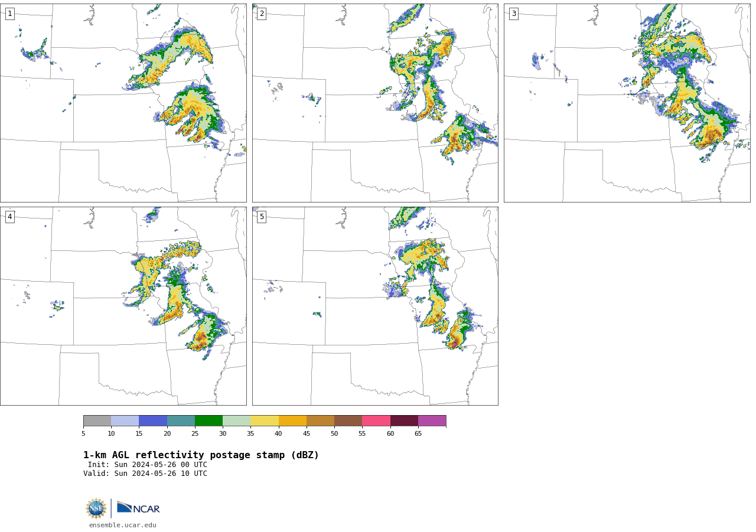The image size is (756, 532).
Task: Click the colorbar tick label 5
Action: coord(83,433)
